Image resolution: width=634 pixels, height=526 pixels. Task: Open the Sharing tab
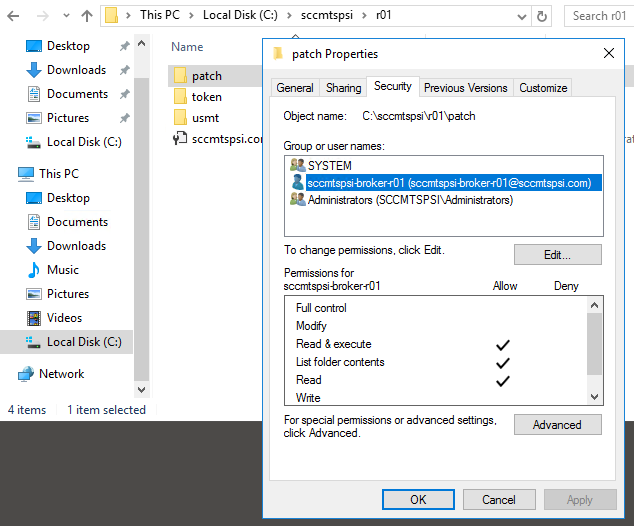(343, 88)
